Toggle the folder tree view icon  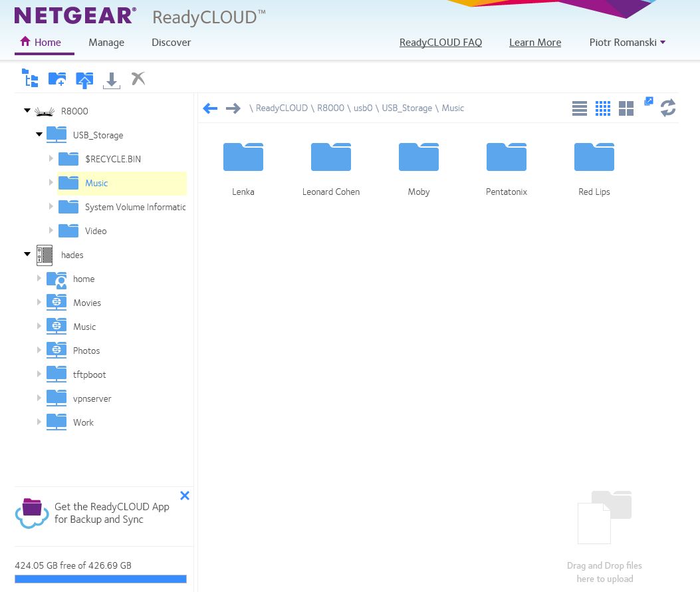(30, 78)
